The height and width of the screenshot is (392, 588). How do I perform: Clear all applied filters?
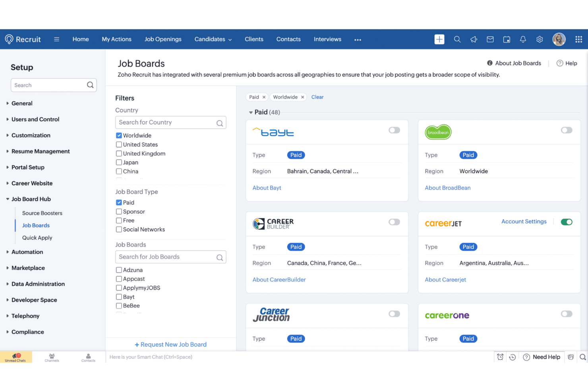click(x=317, y=97)
